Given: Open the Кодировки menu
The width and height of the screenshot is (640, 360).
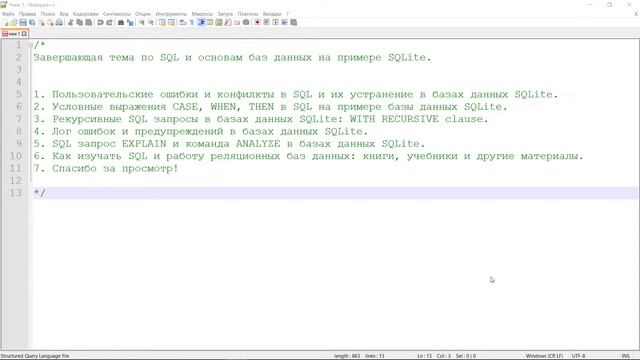Looking at the screenshot, I should click(x=86, y=14).
